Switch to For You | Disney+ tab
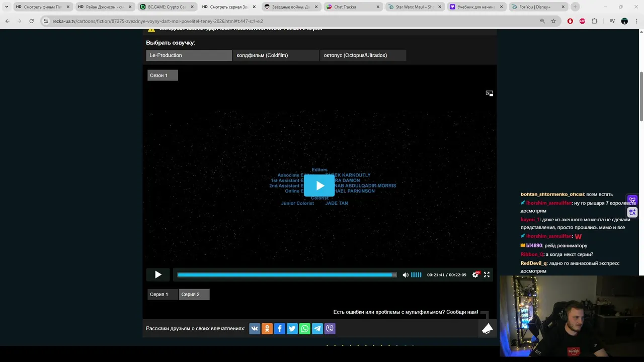 click(538, 7)
